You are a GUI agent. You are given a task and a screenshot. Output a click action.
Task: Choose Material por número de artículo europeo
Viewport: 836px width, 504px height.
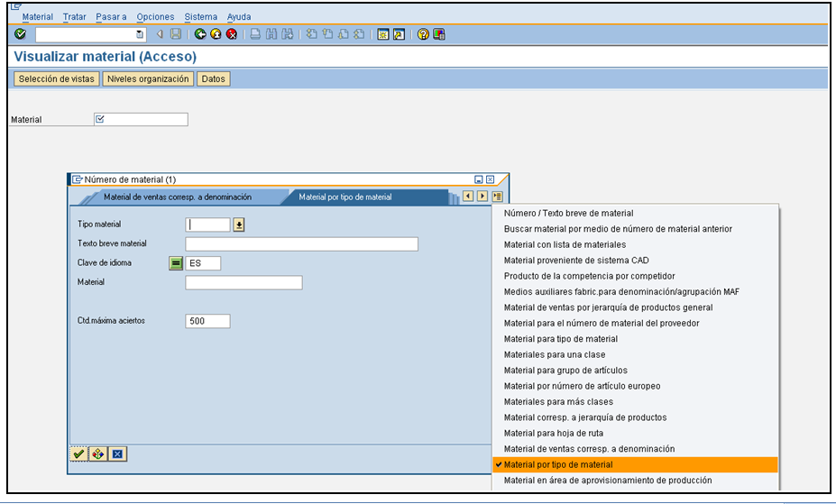pyautogui.click(x=635, y=386)
